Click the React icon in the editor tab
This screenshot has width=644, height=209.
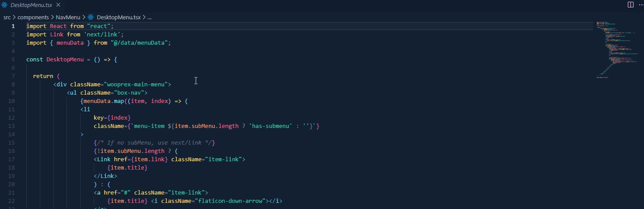[5, 5]
